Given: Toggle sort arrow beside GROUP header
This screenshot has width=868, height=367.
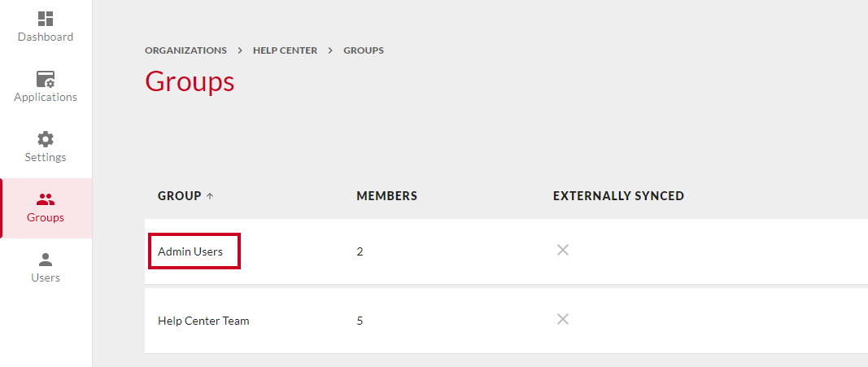Looking at the screenshot, I should (x=210, y=196).
